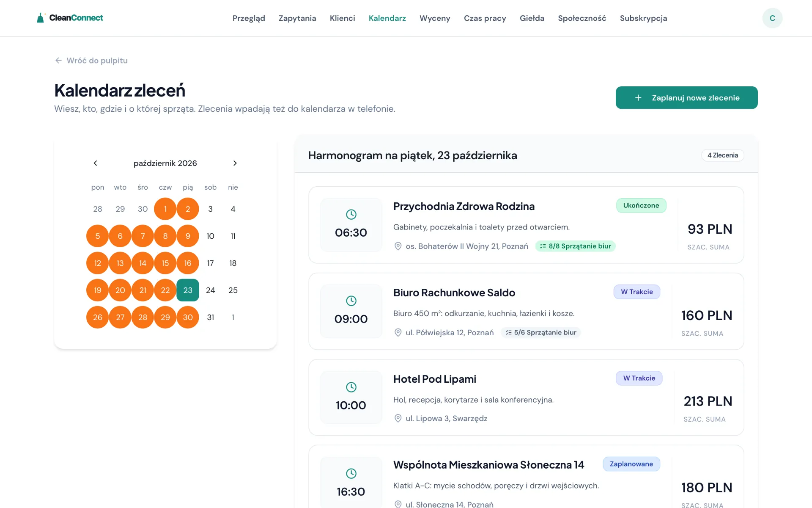Open the Zapytania section
812x508 pixels.
pos(297,18)
